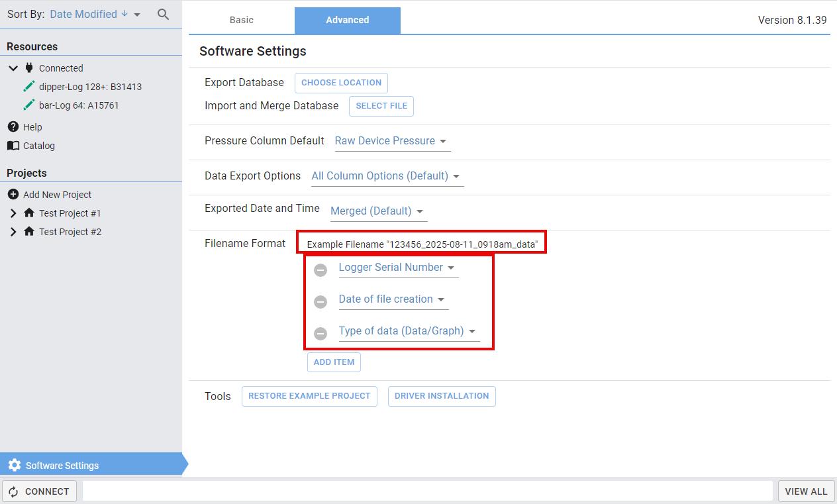Expand Test Project #1
This screenshot has height=504, width=837.
click(x=13, y=213)
